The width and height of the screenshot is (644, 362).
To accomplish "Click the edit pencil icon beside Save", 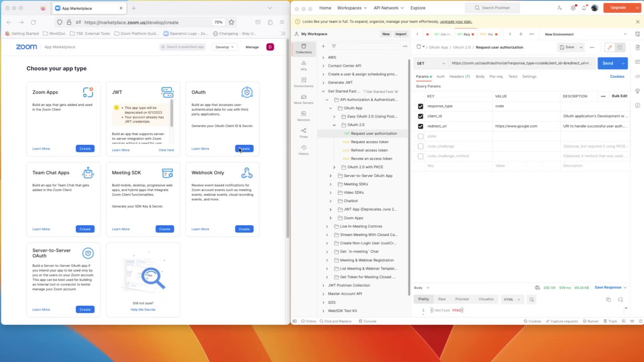I will [x=609, y=47].
